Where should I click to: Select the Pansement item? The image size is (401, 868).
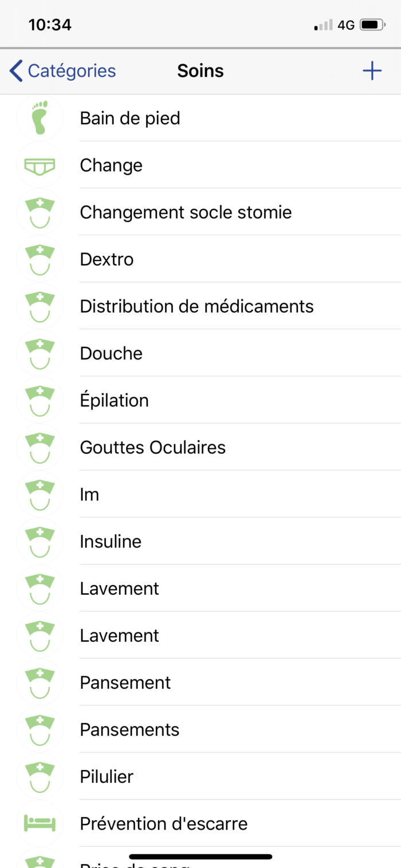pyautogui.click(x=200, y=682)
